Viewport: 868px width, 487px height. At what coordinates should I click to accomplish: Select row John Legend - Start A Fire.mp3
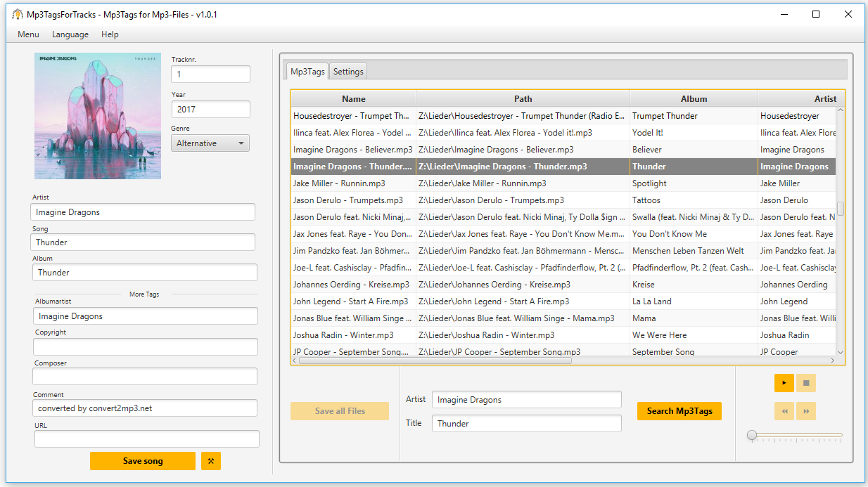(563, 301)
